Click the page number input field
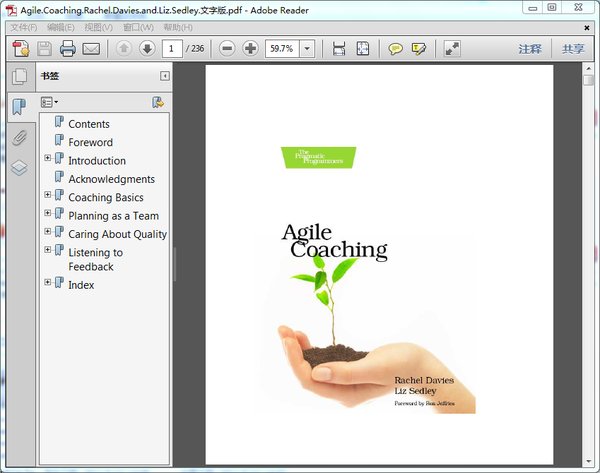The width and height of the screenshot is (600, 473). tap(172, 49)
